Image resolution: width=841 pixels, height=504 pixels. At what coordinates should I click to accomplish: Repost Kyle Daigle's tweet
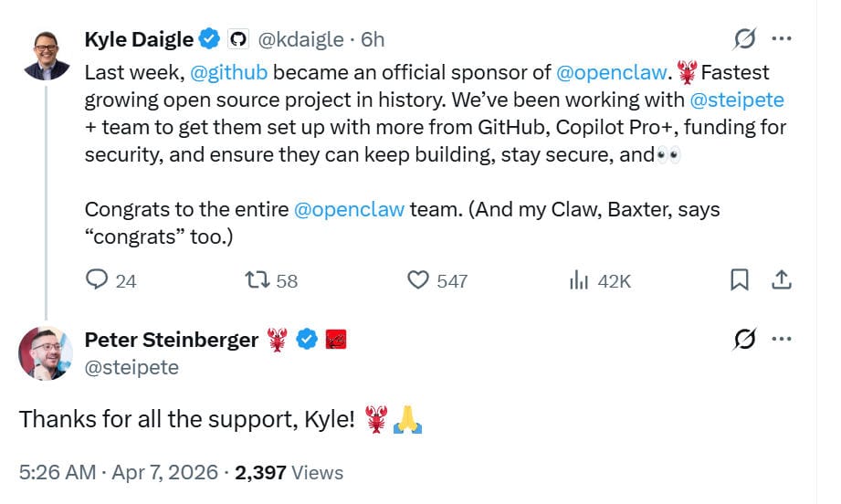(x=258, y=280)
